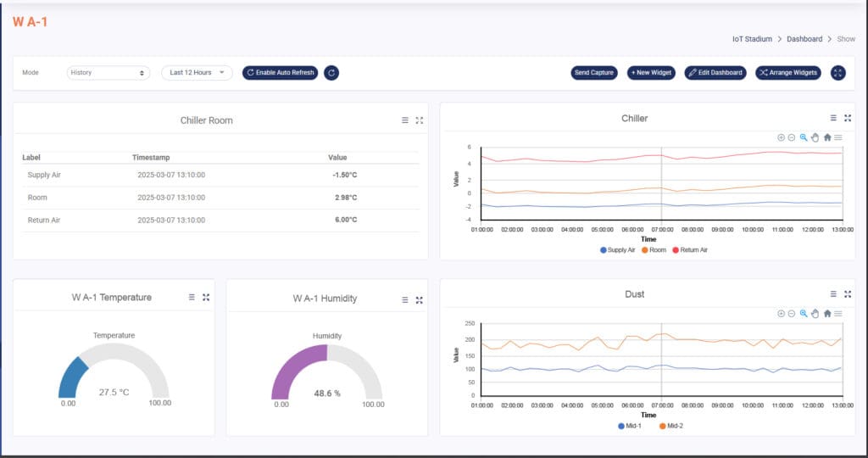This screenshot has width=868, height=458.
Task: Open the Mode History dropdown
Action: coord(108,73)
